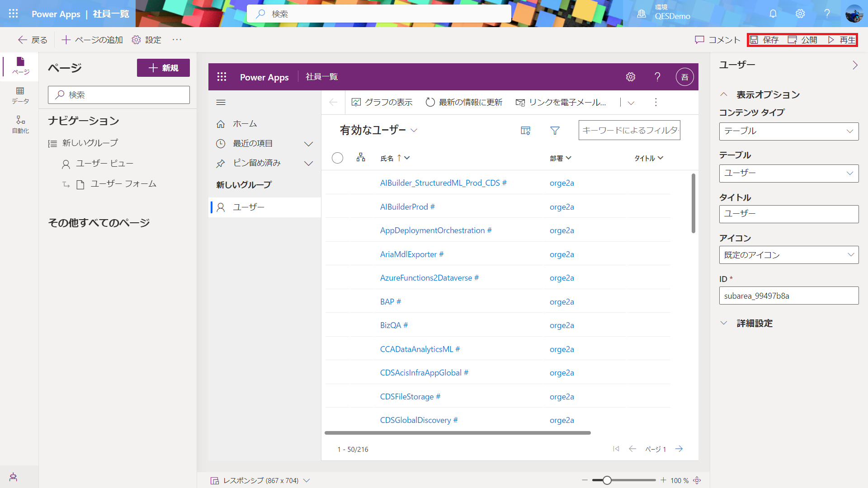This screenshot has width=868, height=488.
Task: Open the top bar settings gear
Action: pos(800,14)
